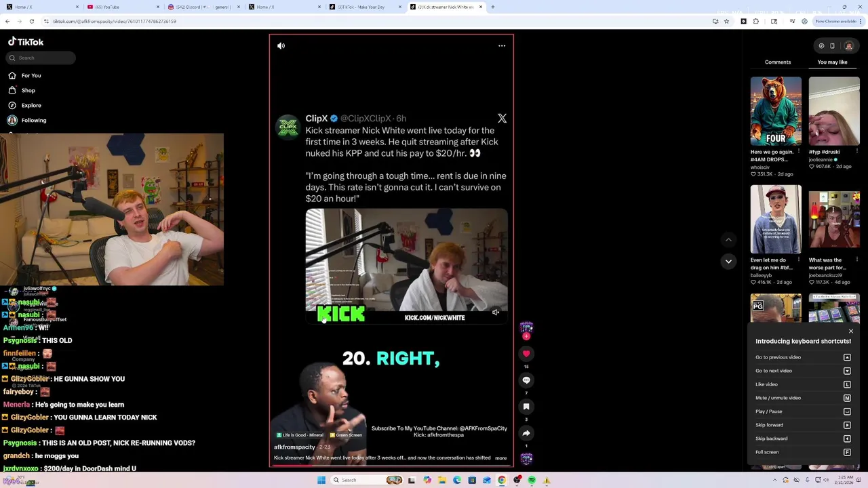Reload the page in Chrome

31,21
